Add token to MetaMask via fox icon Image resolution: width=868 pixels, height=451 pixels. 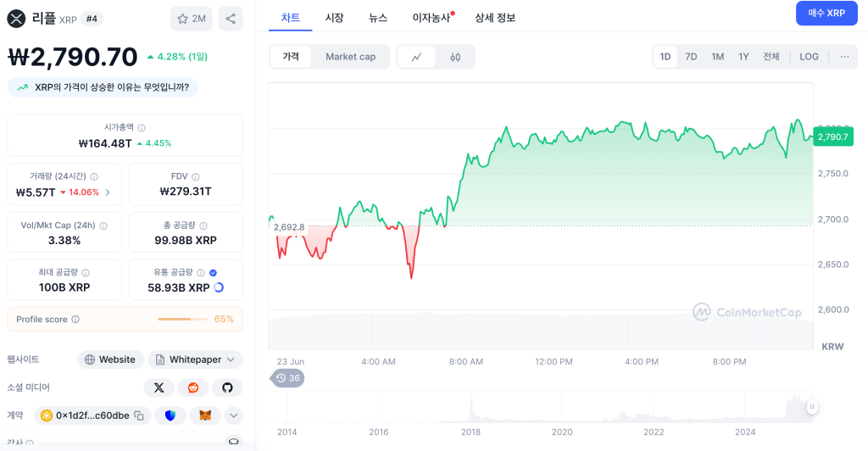pyautogui.click(x=205, y=415)
